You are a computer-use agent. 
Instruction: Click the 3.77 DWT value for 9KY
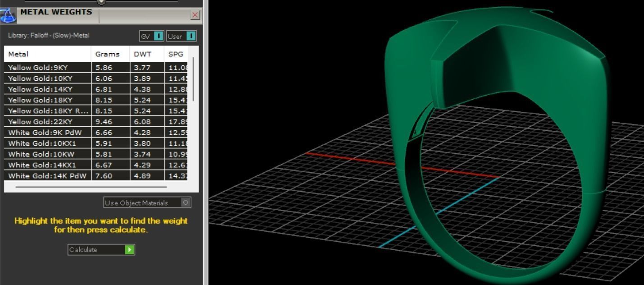click(x=142, y=68)
